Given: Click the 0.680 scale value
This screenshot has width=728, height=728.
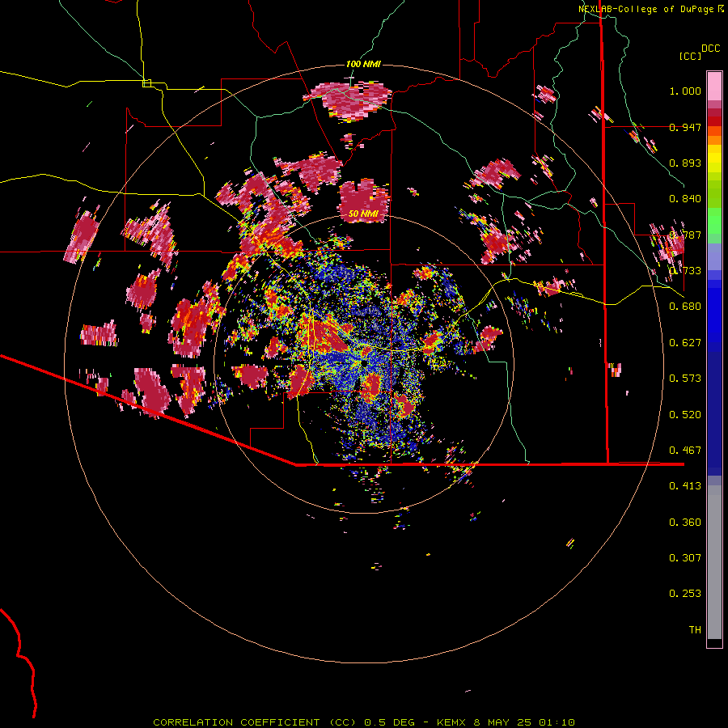Looking at the screenshot, I should pyautogui.click(x=685, y=307).
